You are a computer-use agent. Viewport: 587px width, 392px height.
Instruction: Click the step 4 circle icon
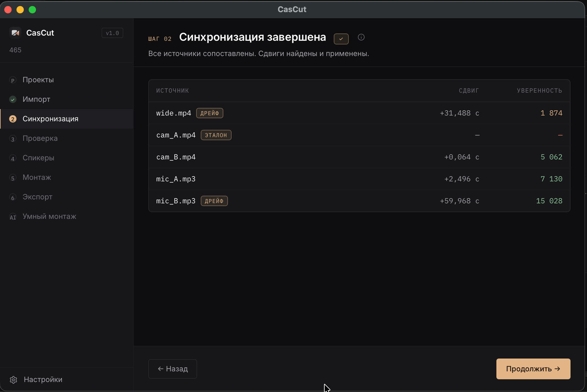coord(13,158)
